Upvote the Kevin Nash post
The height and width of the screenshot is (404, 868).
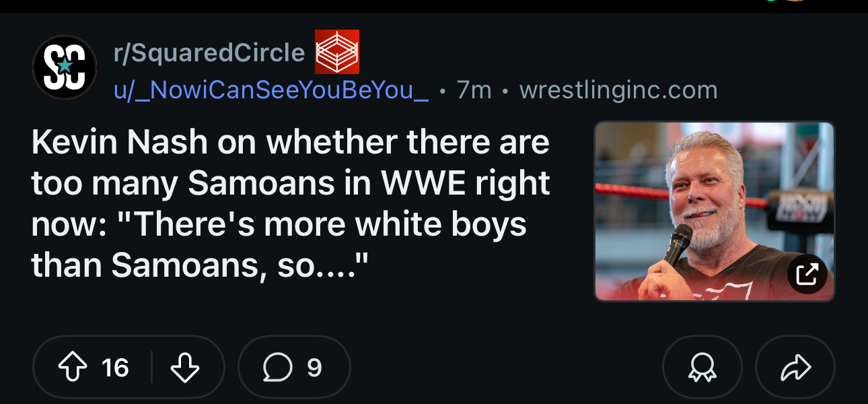click(73, 368)
